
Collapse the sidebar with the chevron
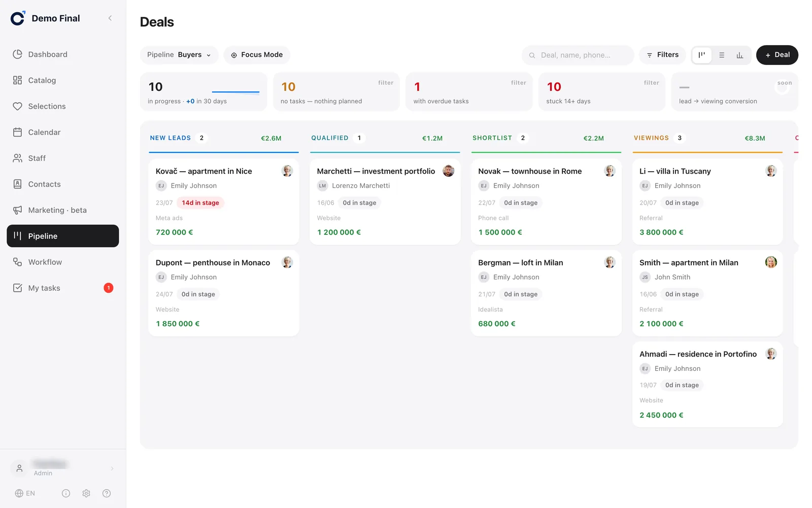[x=110, y=18]
